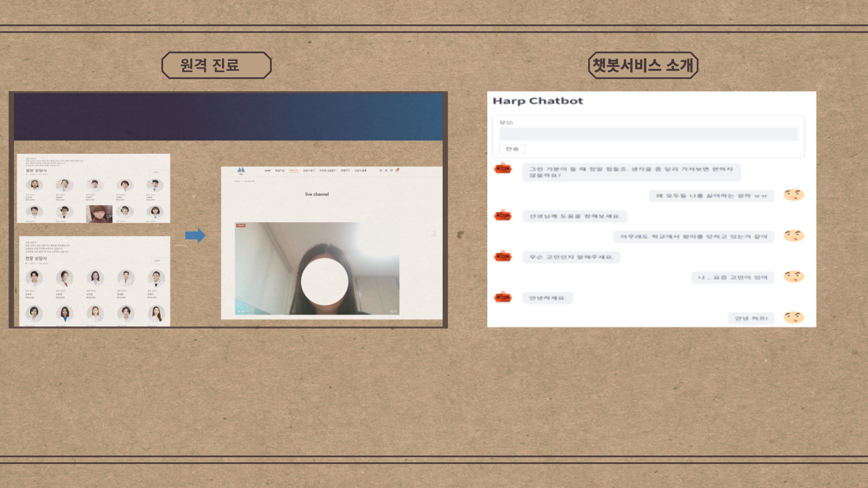Image resolution: width=868 pixels, height=488 pixels.
Task: Open the highlighted 커뮤니티 menu item
Action: (293, 170)
